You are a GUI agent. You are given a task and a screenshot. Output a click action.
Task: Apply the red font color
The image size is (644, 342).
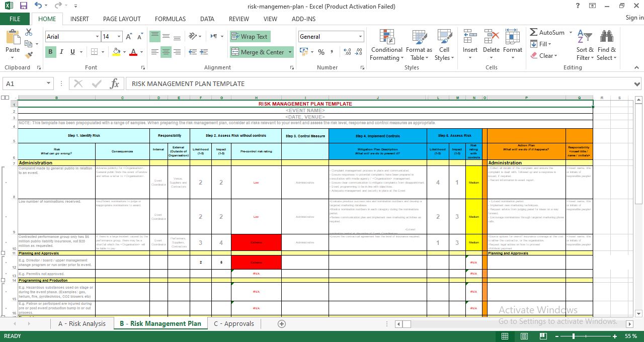click(133, 52)
